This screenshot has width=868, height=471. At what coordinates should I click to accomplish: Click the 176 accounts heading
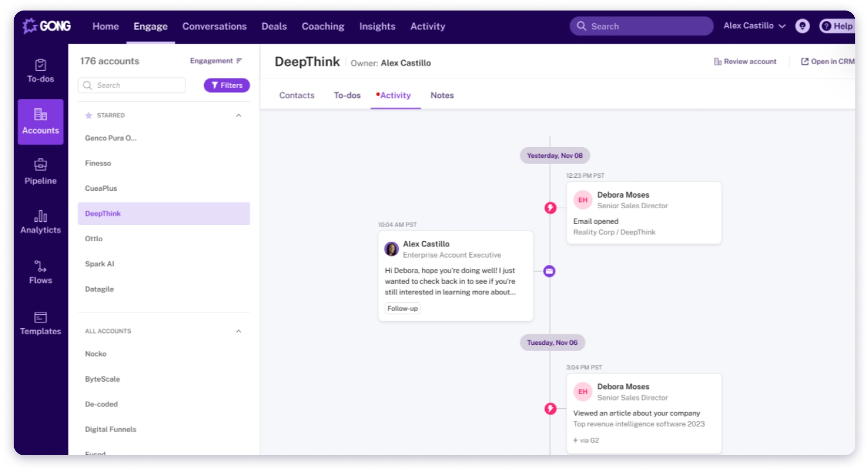[109, 61]
